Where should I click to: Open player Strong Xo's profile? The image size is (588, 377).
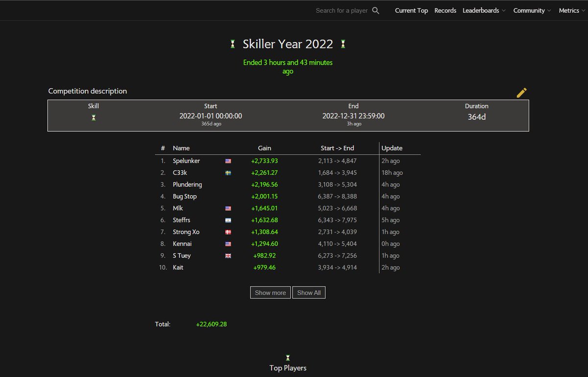(186, 232)
